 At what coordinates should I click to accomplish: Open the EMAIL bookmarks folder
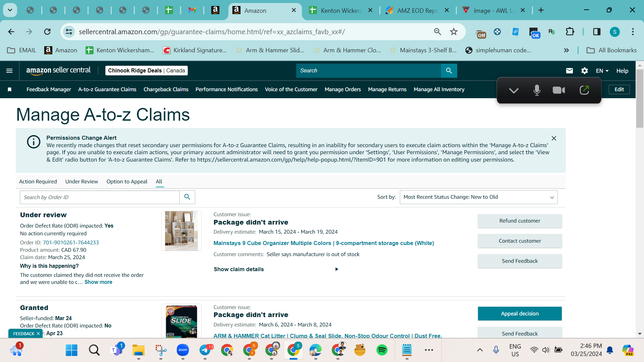tap(21, 50)
